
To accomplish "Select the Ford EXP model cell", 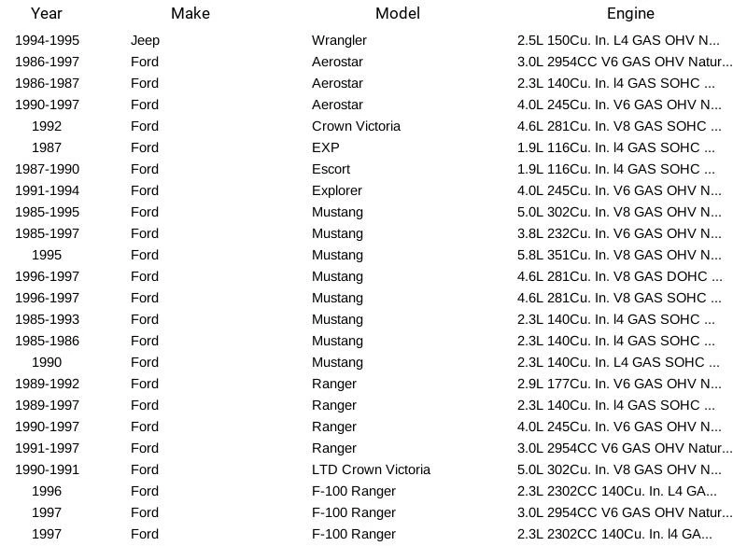I will [326, 147].
